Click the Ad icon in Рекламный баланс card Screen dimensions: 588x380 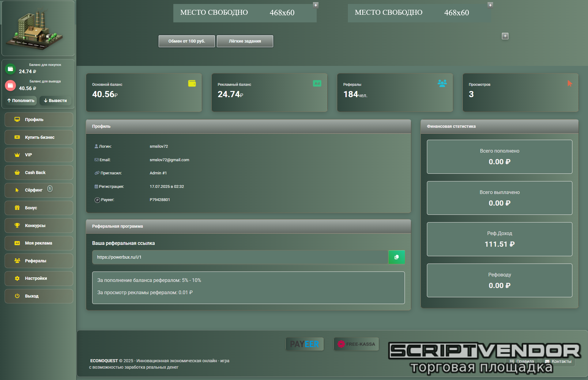pyautogui.click(x=317, y=83)
